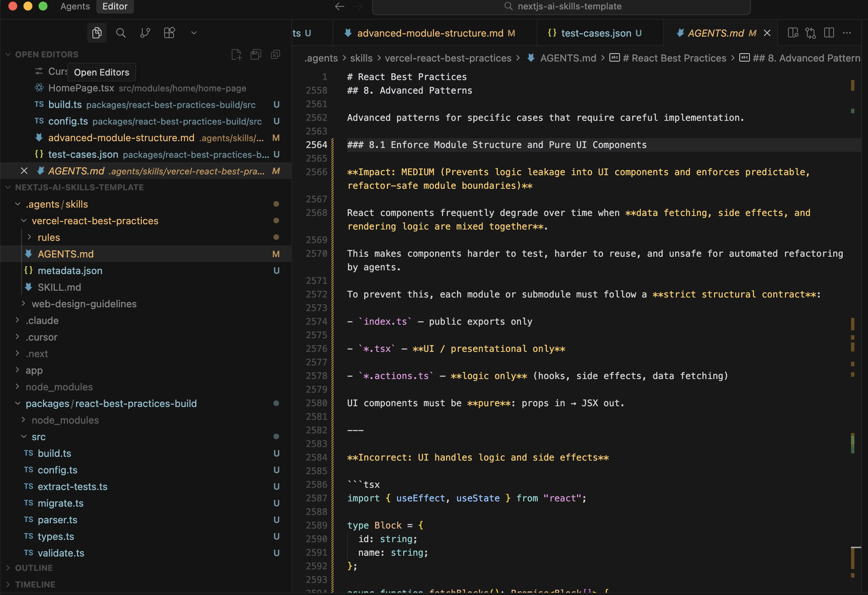Click New Untitled File icon in Open Editors
868x595 pixels.
coord(237,55)
